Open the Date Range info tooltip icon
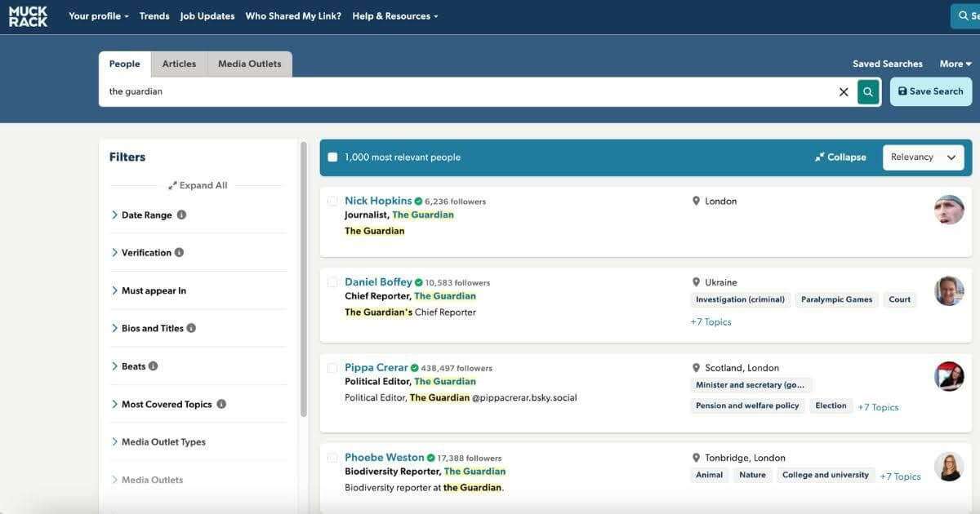980x514 pixels. [x=180, y=215]
